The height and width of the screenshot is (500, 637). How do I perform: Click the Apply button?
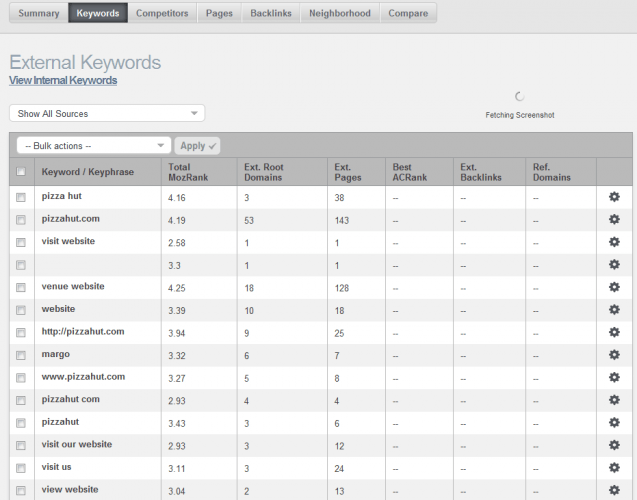pos(197,146)
